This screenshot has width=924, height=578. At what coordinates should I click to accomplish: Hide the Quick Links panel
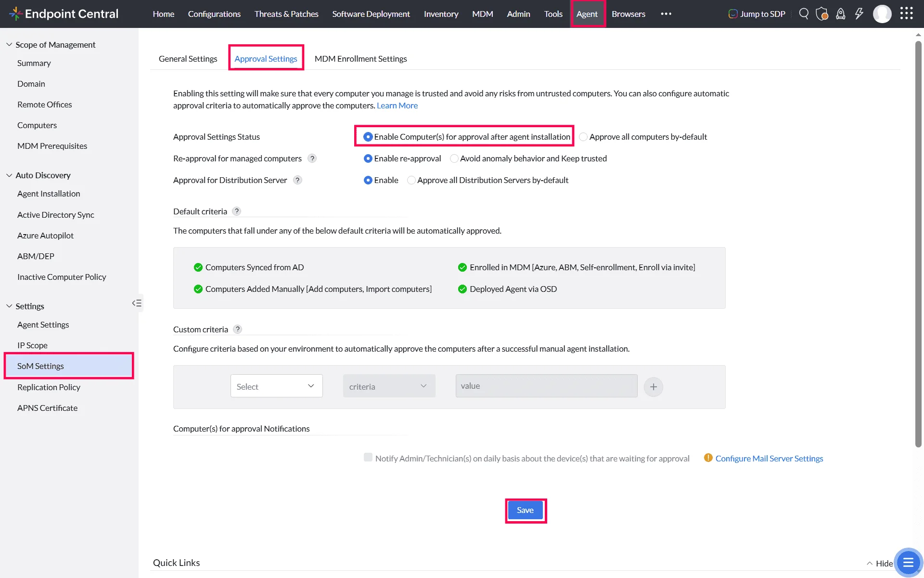pyautogui.click(x=880, y=563)
